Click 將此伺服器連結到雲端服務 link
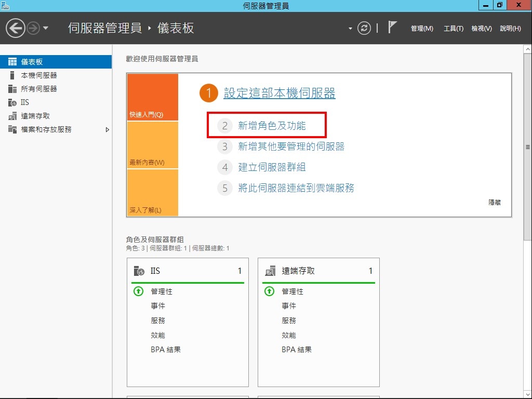Viewport: 532px width, 399px height. coord(296,188)
